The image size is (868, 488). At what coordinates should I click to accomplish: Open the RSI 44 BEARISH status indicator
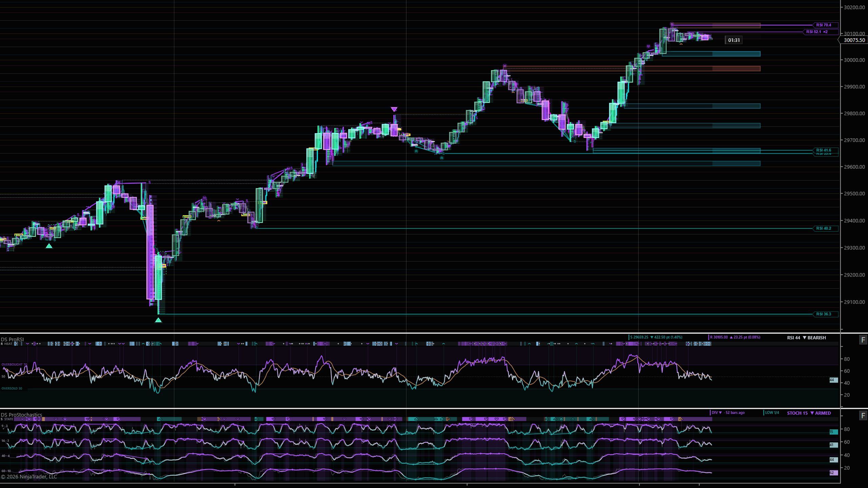click(x=806, y=338)
